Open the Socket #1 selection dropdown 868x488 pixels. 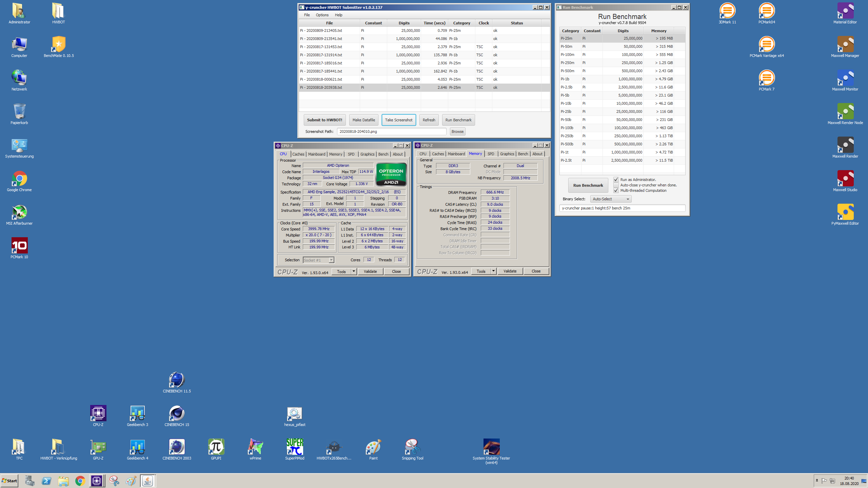[318, 260]
